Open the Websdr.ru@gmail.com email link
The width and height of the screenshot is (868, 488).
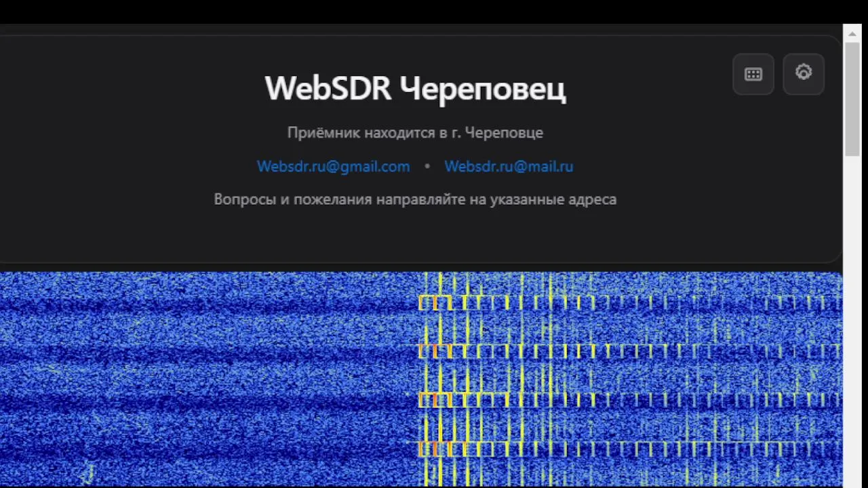coord(333,166)
